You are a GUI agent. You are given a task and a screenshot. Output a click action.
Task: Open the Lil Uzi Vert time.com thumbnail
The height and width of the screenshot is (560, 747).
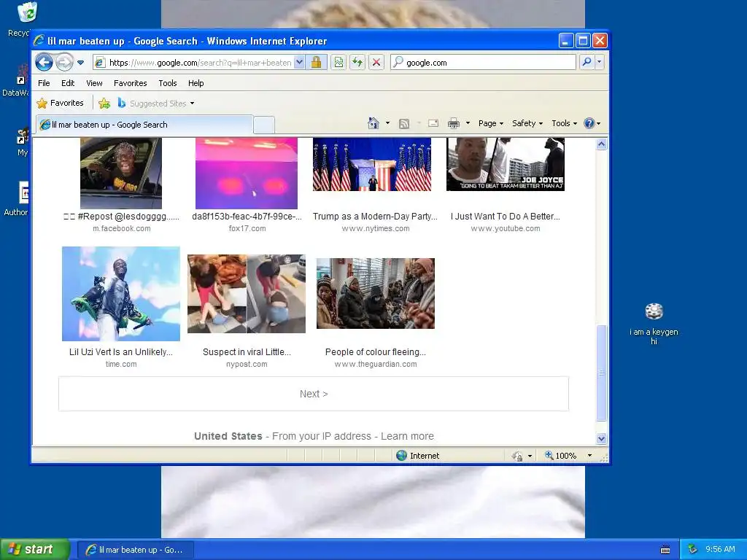click(121, 294)
